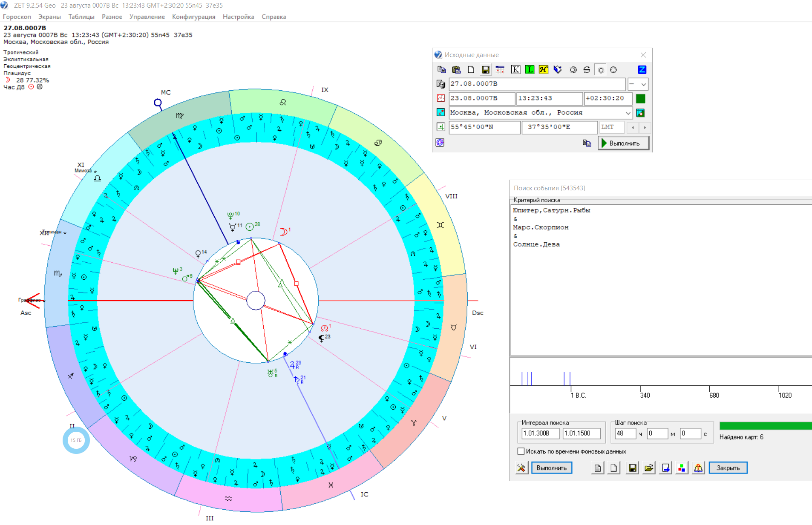812x525 pixels.
Task: Open the Конфигурация menu
Action: (193, 17)
